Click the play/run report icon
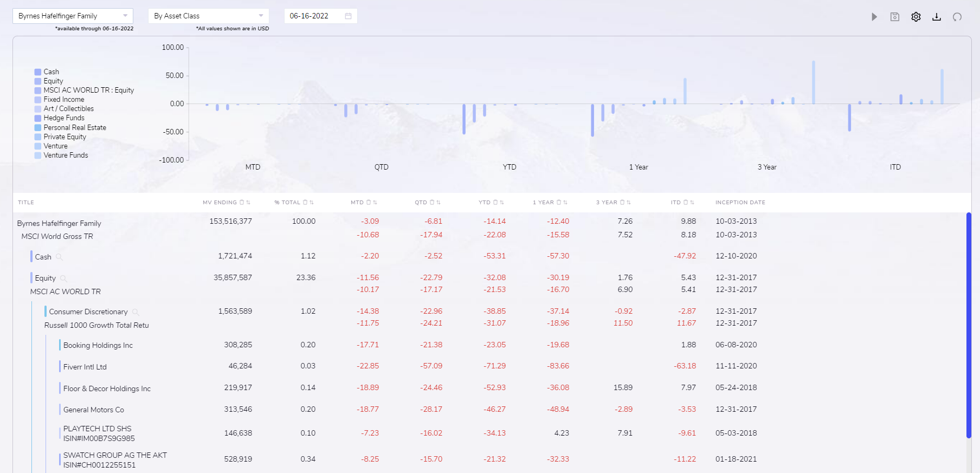 [874, 17]
